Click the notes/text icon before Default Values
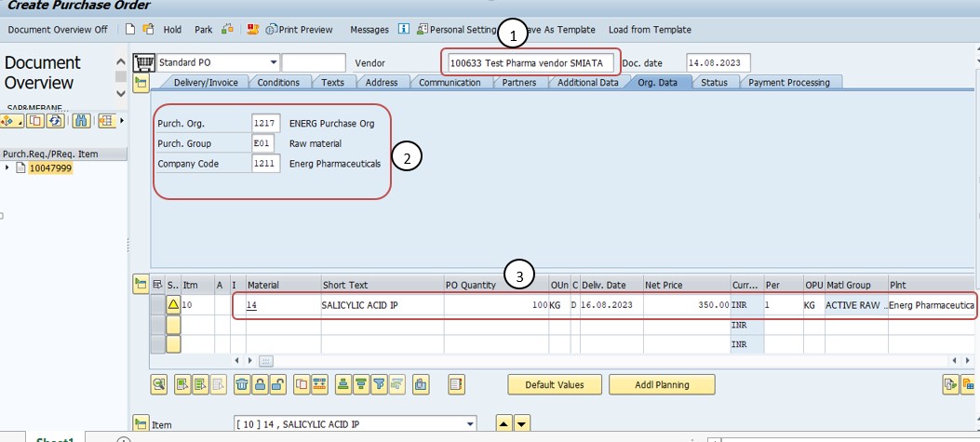980x442 pixels. click(457, 384)
